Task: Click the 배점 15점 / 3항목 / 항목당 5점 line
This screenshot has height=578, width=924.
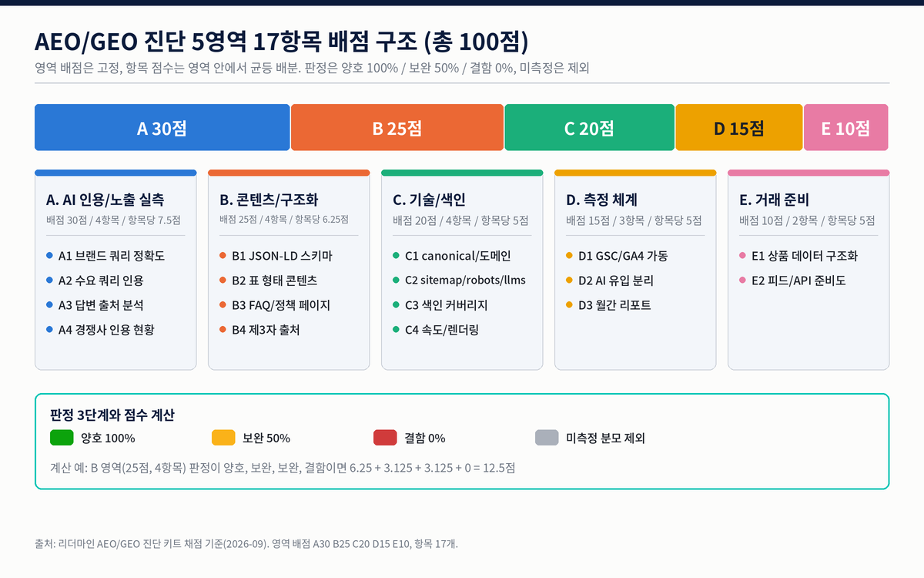Action: tap(634, 220)
